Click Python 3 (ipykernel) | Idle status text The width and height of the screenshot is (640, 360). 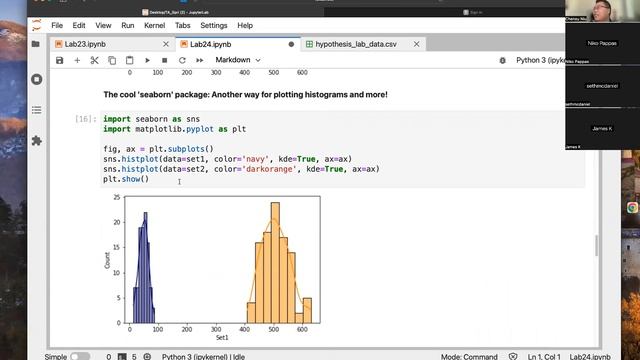203,356
